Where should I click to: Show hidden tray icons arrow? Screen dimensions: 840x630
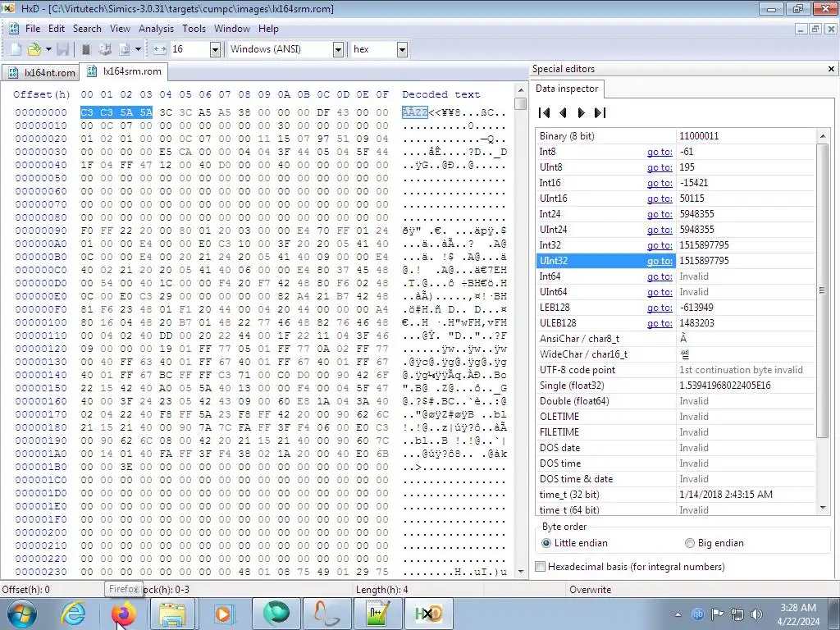(x=678, y=614)
